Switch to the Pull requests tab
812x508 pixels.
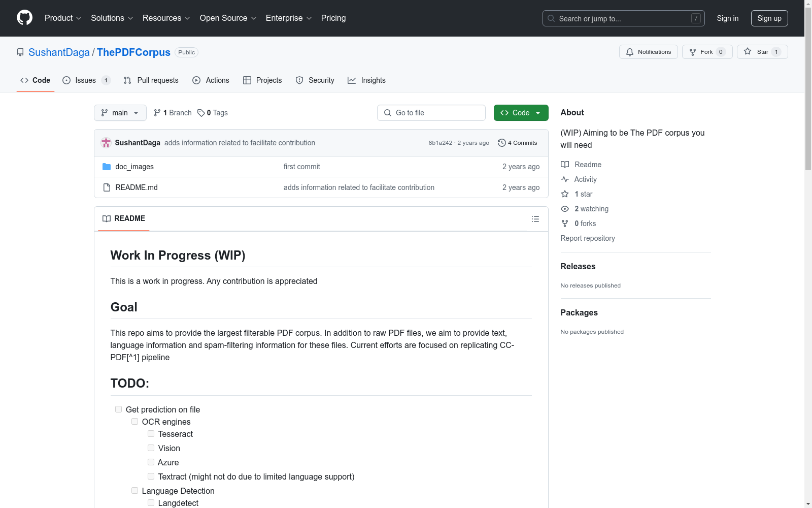point(151,80)
